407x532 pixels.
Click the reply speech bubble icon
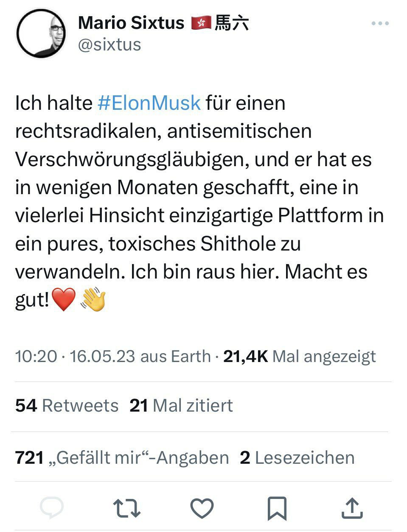pyautogui.click(x=52, y=507)
